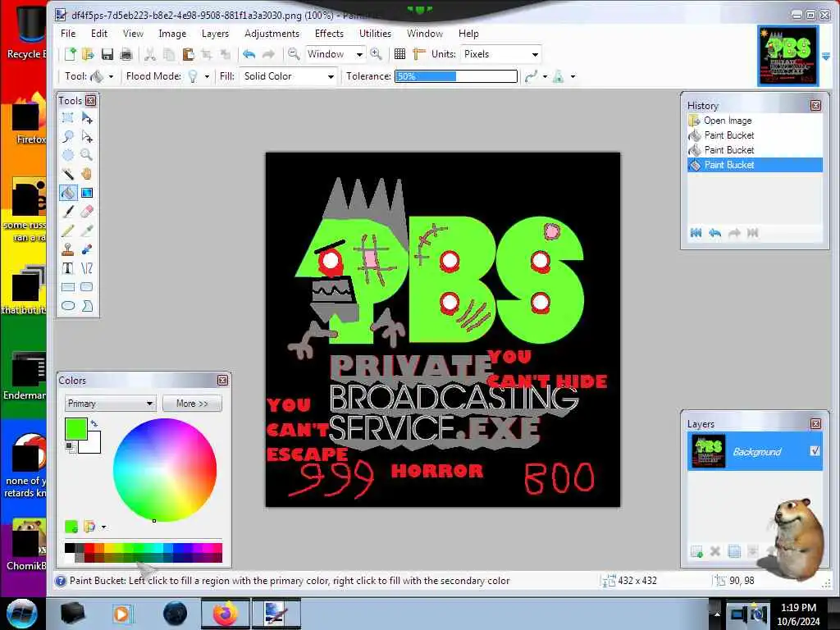Select the Magic Wand tool

point(68,174)
